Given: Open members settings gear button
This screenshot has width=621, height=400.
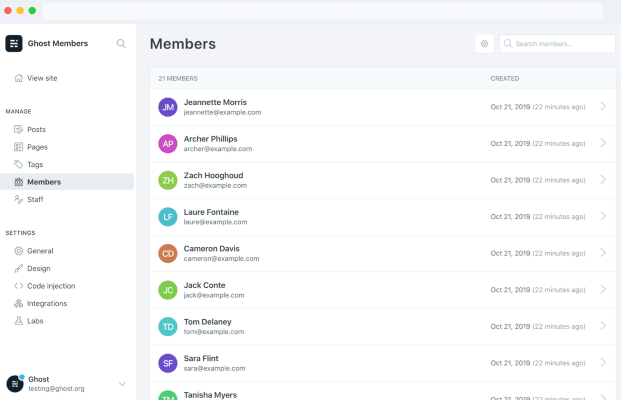Looking at the screenshot, I should point(484,44).
